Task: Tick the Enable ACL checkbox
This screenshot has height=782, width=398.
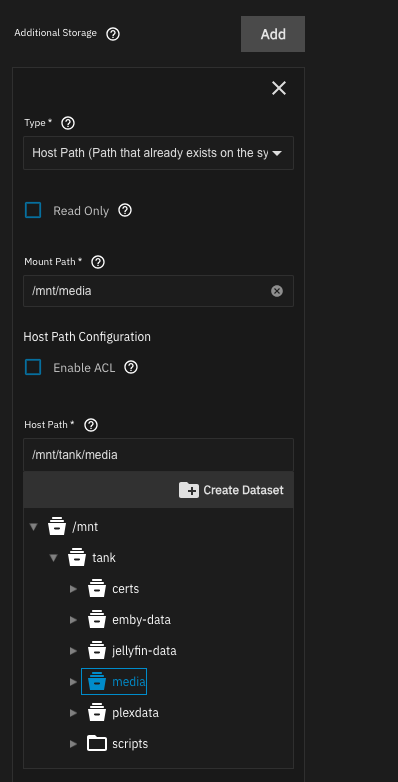Action: (33, 368)
